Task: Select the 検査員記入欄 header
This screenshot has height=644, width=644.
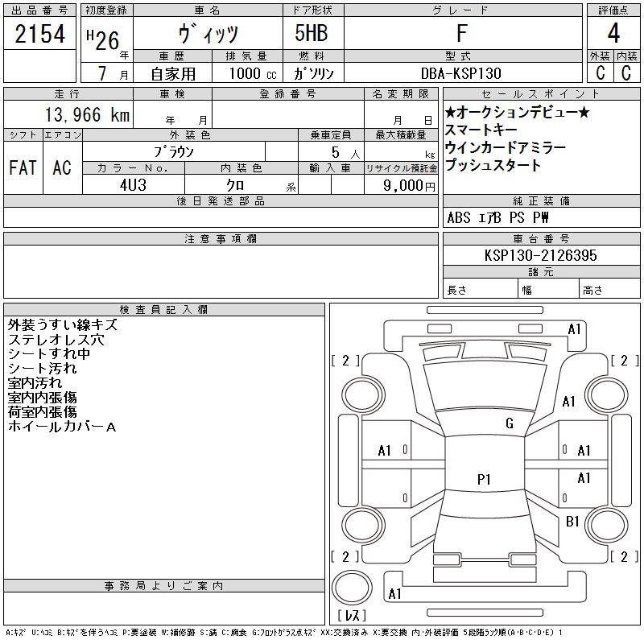Action: pyautogui.click(x=164, y=310)
